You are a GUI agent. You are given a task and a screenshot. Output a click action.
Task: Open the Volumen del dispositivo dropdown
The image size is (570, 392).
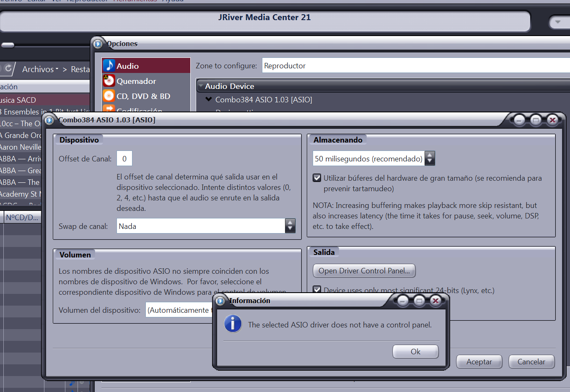[x=179, y=310]
